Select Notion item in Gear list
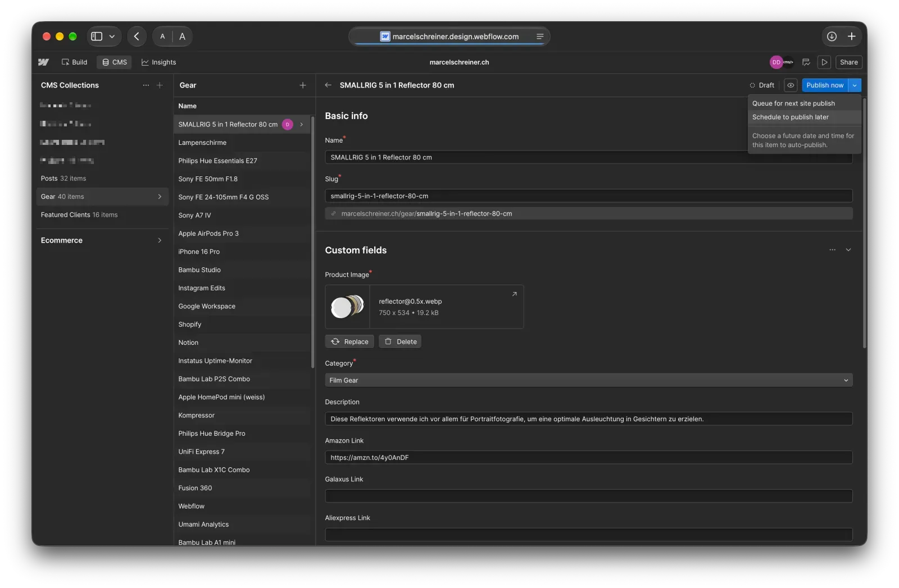The height and width of the screenshot is (588, 899). tap(242, 343)
